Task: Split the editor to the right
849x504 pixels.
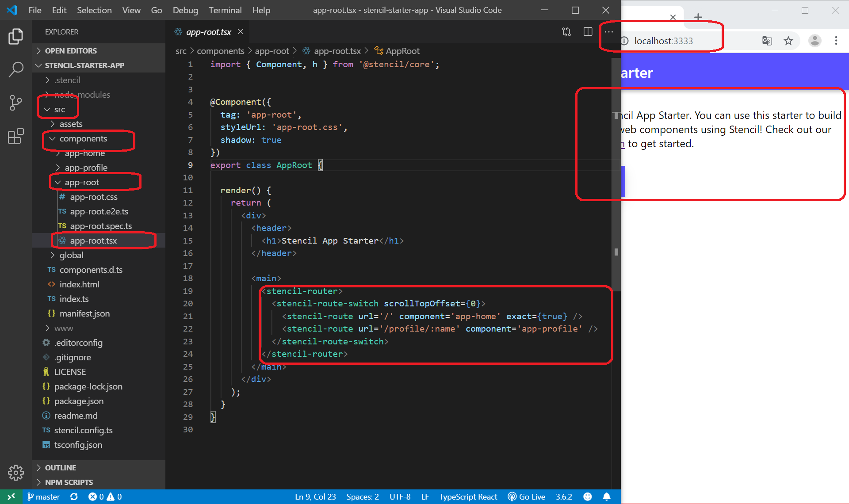Action: pyautogui.click(x=588, y=32)
